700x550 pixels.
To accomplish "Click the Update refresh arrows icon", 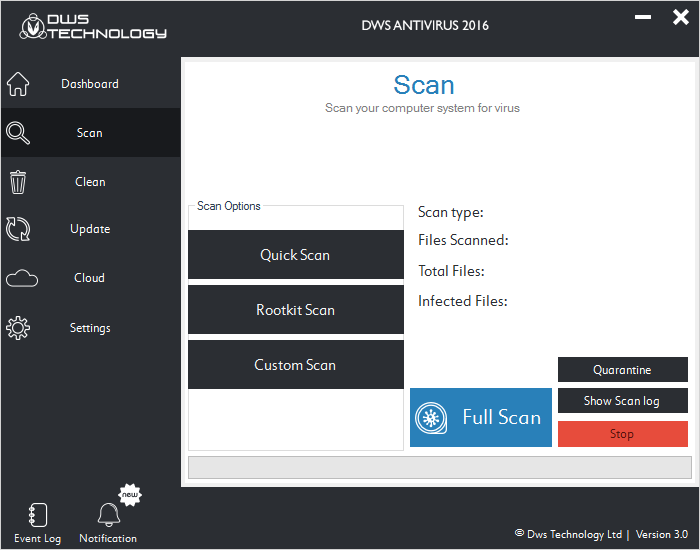I will tap(18, 229).
